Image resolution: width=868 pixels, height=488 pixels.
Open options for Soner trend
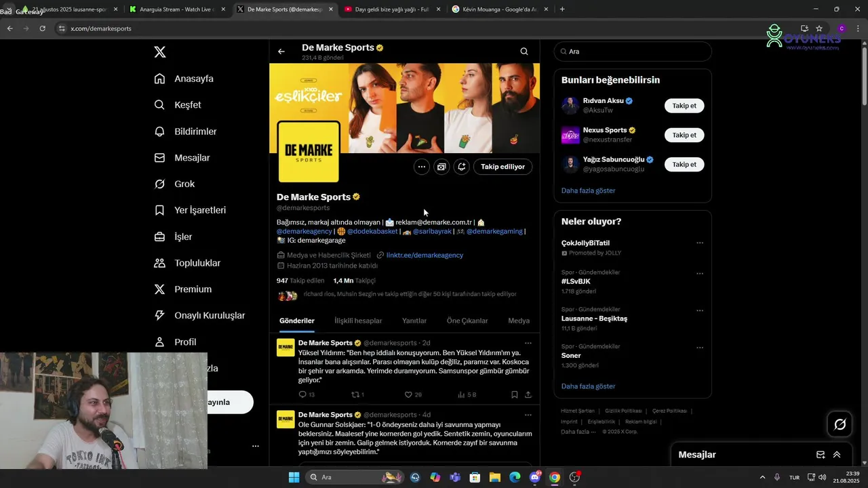[700, 348]
